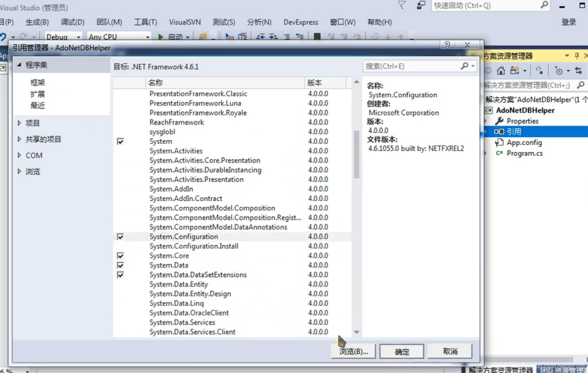Uncheck the System.Configuration checkbox

coord(120,237)
